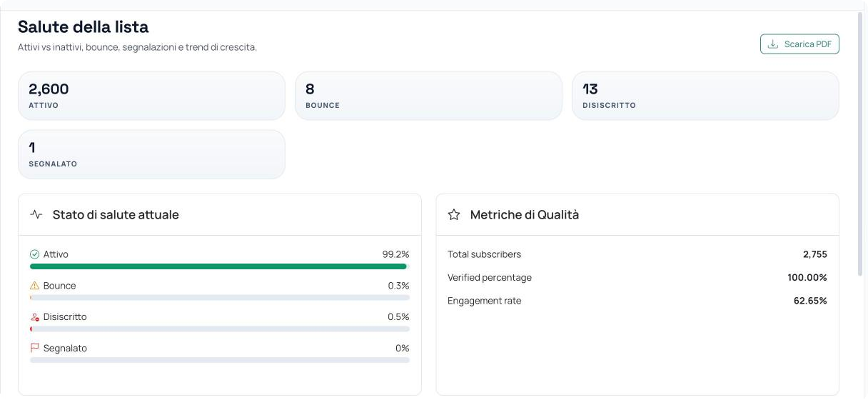Select the 8 Bounce stat card

tap(428, 96)
